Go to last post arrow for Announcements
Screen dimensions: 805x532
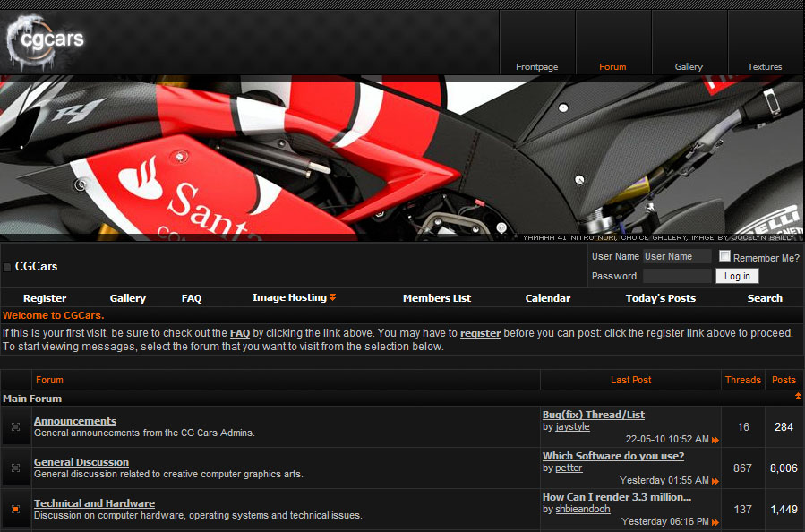click(x=715, y=440)
